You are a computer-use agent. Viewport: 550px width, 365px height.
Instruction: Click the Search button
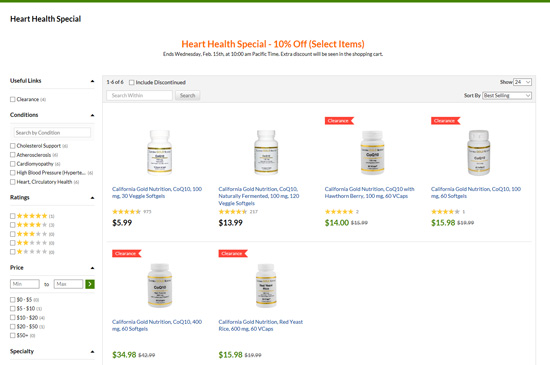pos(188,95)
